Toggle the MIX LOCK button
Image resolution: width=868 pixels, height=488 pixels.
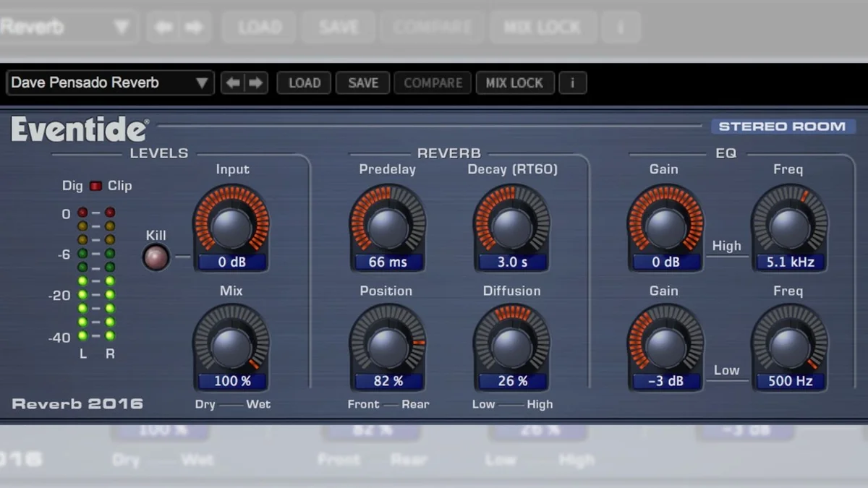point(514,83)
